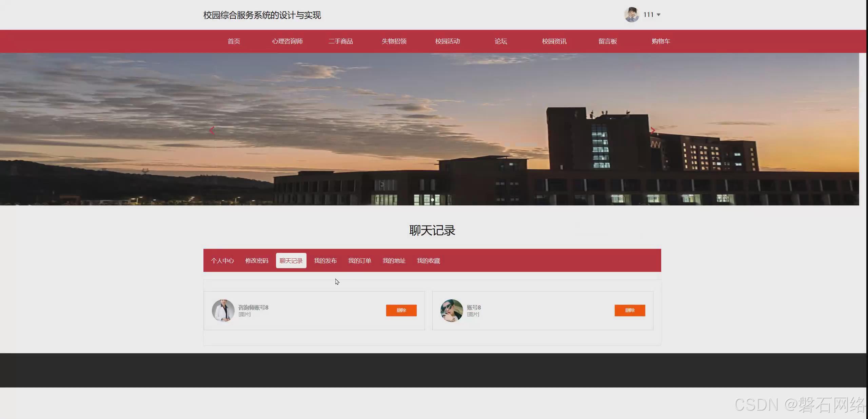Delete the 账号8 chat record
Screen dimensions: 868x419
tap(630, 310)
